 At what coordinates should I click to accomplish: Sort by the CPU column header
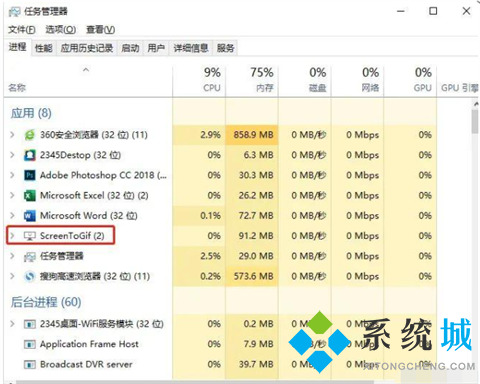[199, 80]
